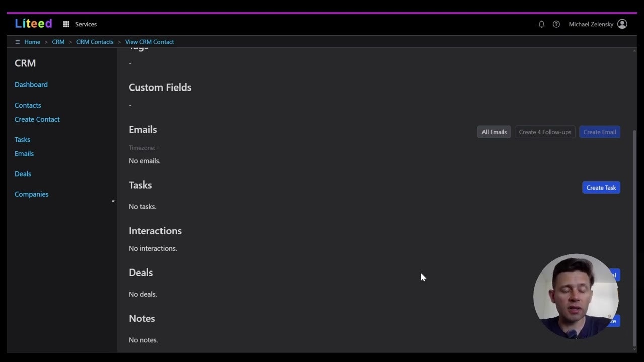Viewport: 644px width, 362px height.
Task: Return to CRM Contacts via the breadcrumb
Action: [x=95, y=42]
